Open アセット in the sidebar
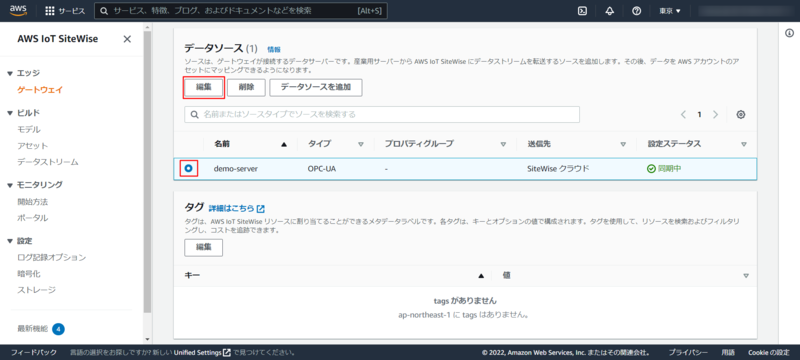 (x=33, y=146)
